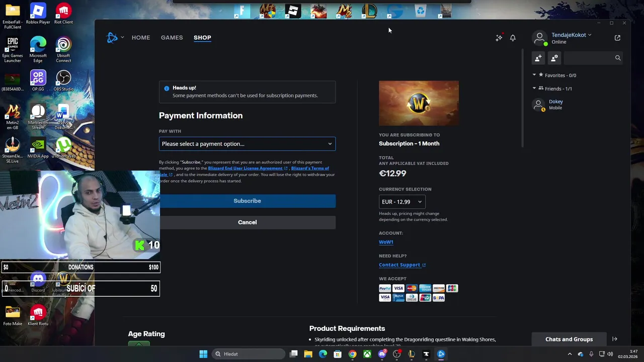
Task: Open Foto Make folder on desktop
Action: pyautogui.click(x=13, y=316)
